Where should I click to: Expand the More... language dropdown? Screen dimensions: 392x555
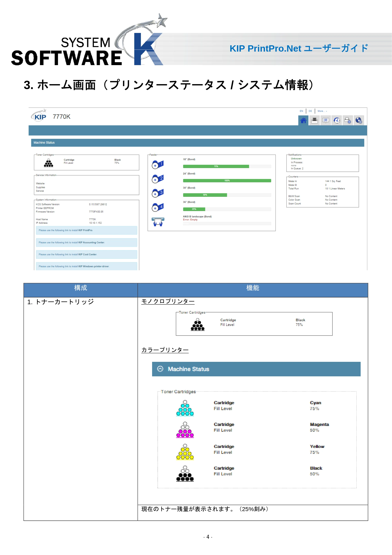(322, 111)
